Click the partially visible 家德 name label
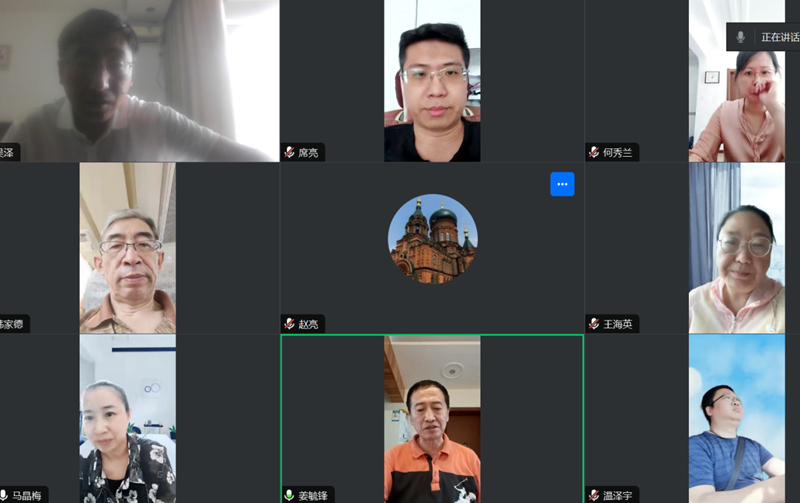The image size is (800, 503). pyautogui.click(x=13, y=324)
